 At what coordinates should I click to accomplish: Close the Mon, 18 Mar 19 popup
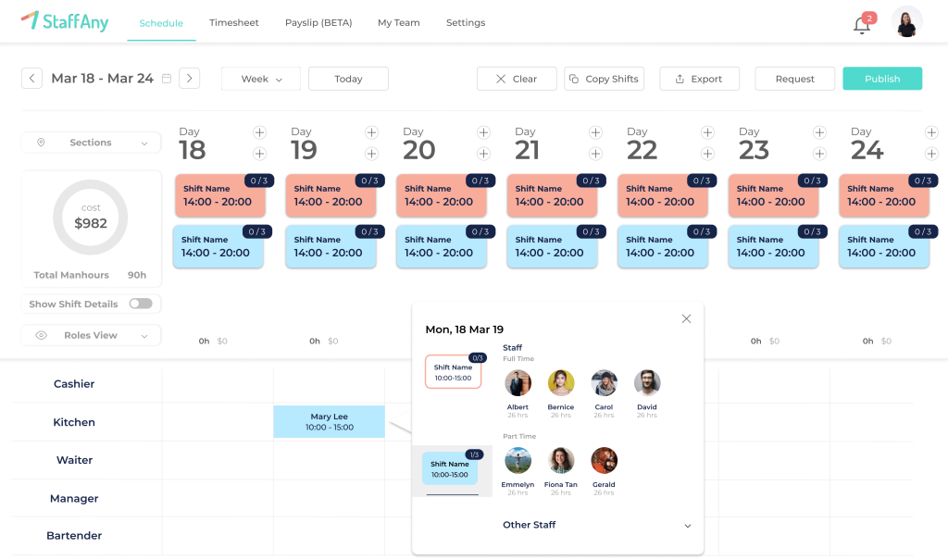point(686,318)
